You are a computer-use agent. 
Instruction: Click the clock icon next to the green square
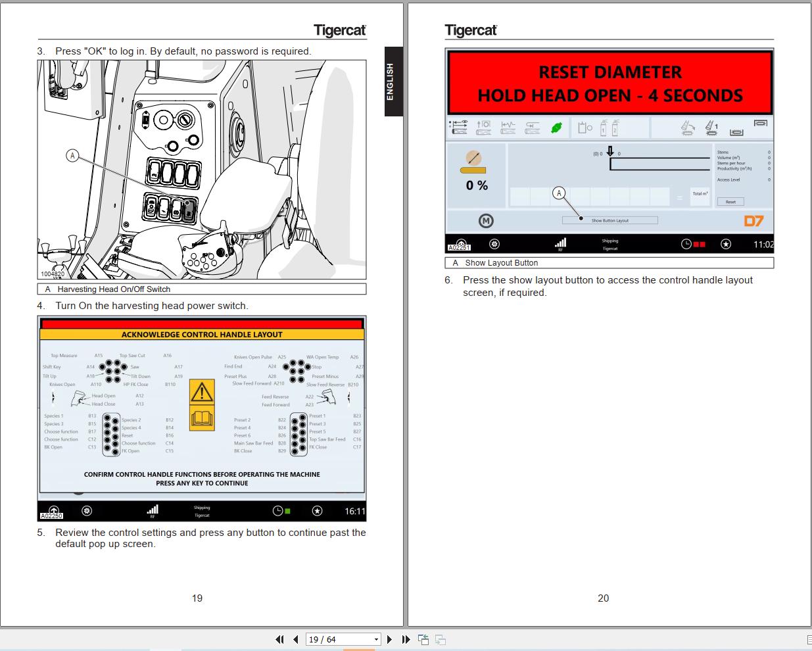pos(277,511)
